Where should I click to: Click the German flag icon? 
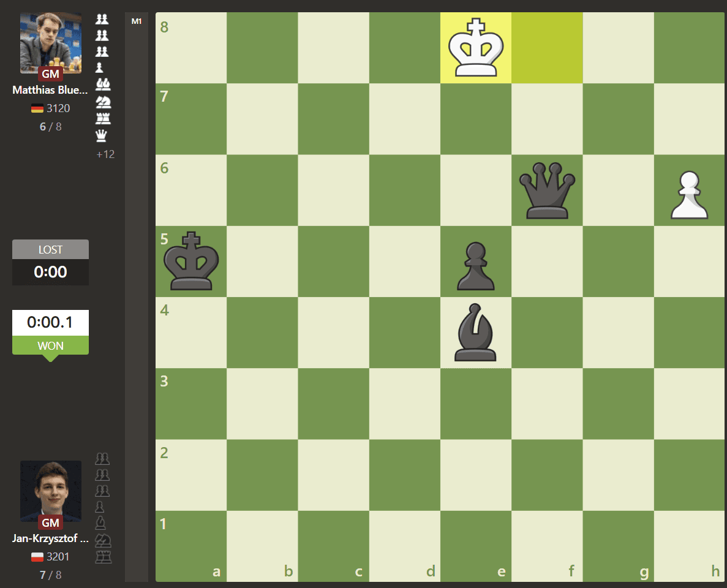coord(37,108)
